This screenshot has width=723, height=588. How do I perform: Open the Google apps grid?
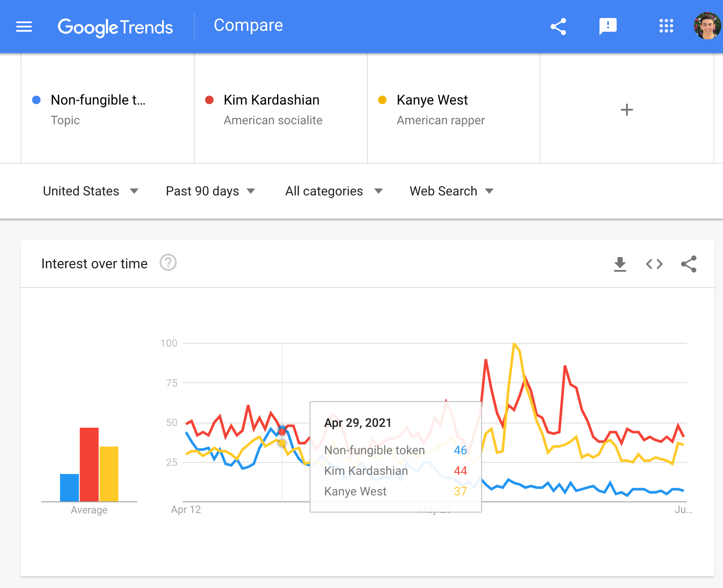tap(666, 26)
